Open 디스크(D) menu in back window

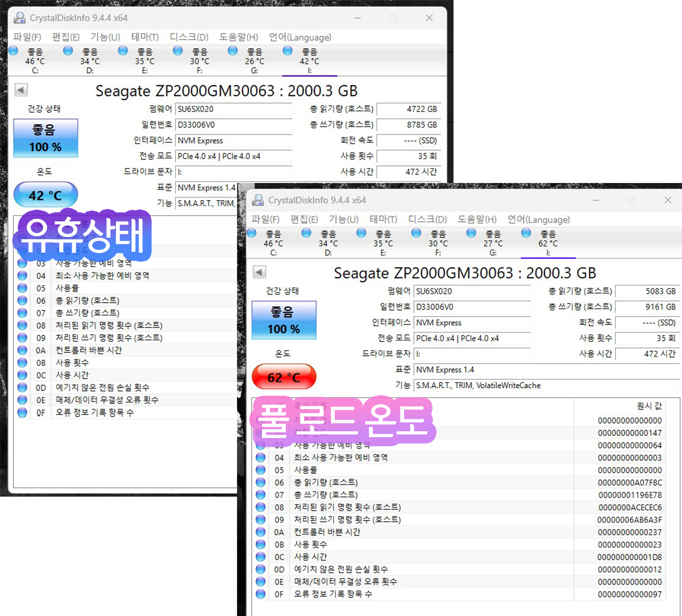tap(189, 37)
